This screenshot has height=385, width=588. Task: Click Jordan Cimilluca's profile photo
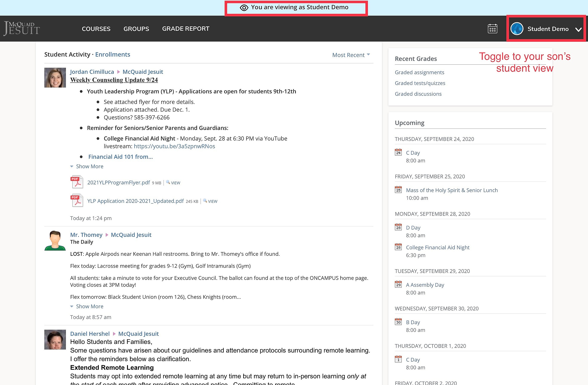pos(55,78)
